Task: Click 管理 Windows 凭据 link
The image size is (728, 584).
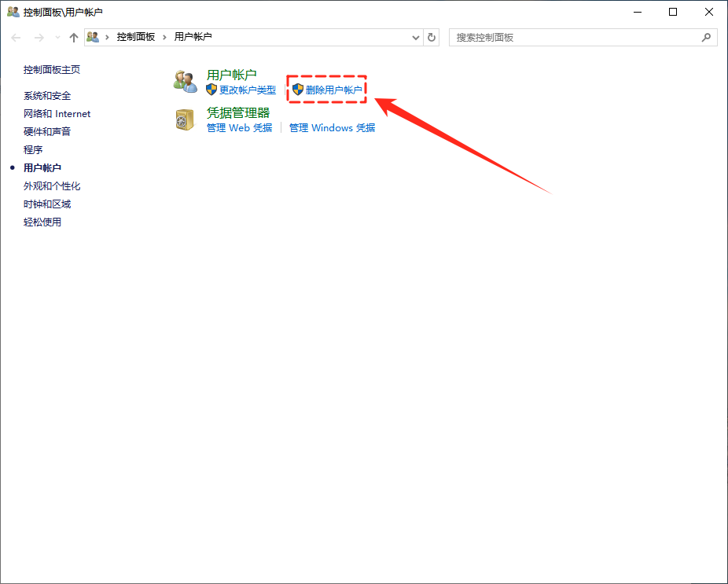Action: click(x=332, y=128)
